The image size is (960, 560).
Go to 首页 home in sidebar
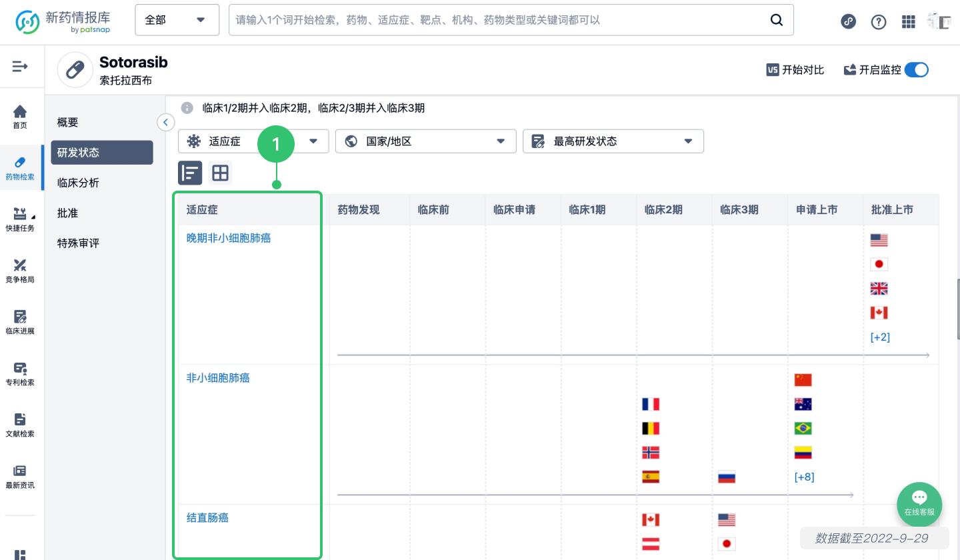pos(21,117)
